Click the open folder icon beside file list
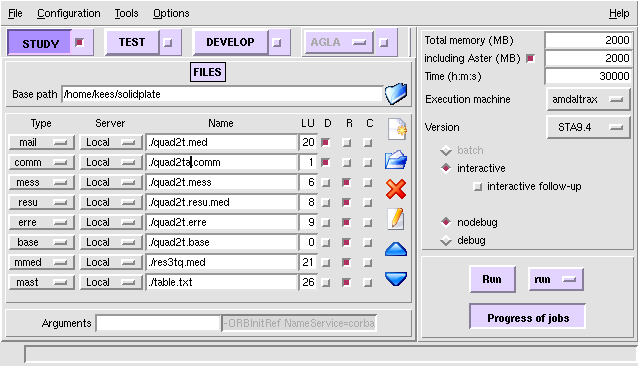 click(x=396, y=160)
